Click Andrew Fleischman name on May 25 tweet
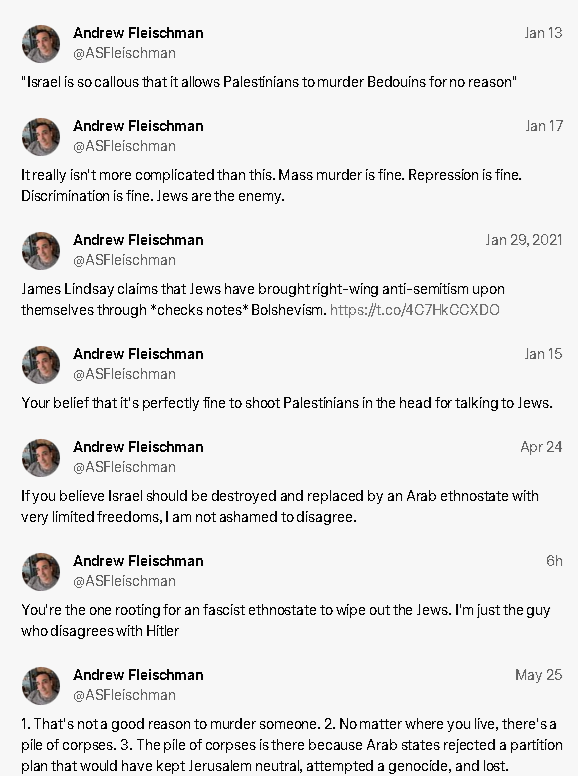 138,675
